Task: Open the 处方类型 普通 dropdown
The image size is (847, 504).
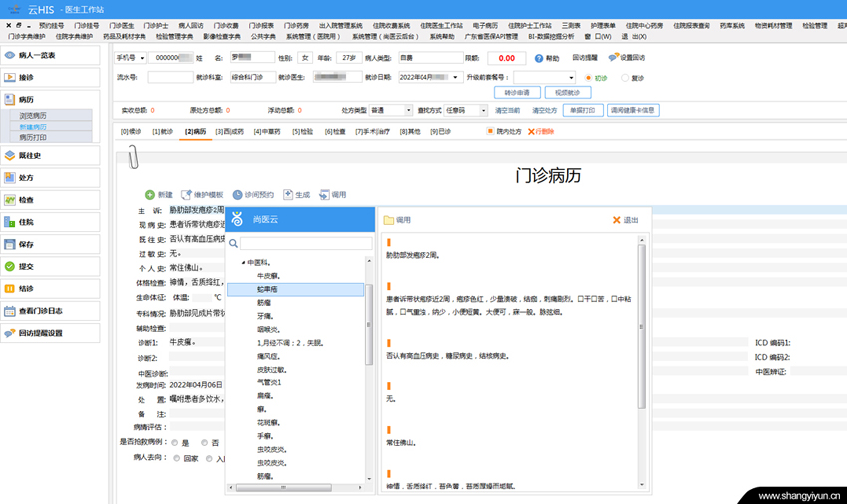Action: [x=408, y=111]
